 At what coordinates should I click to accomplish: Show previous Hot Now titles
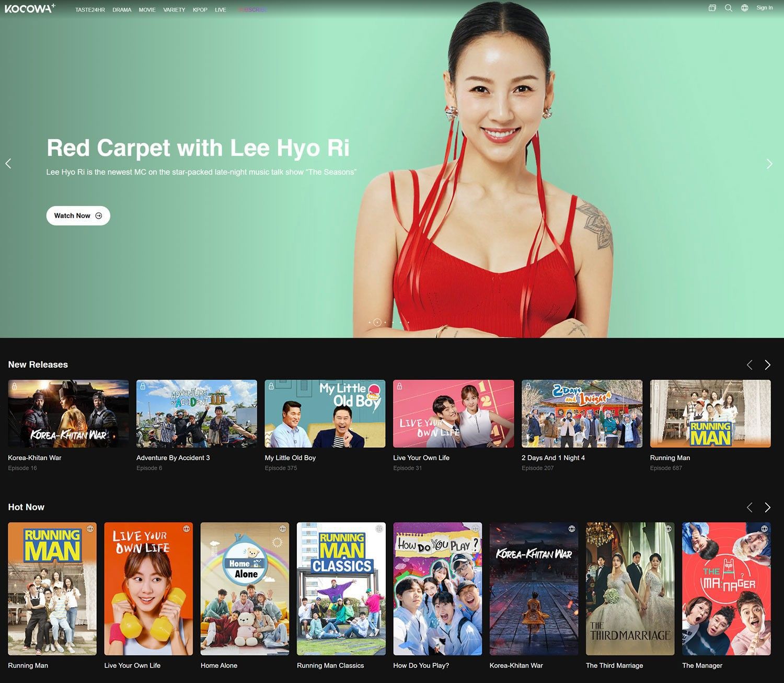coord(750,507)
